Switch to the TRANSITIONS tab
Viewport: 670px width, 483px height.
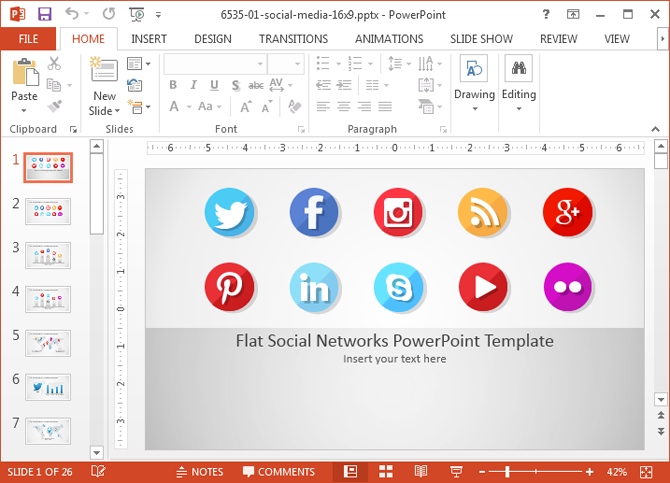294,39
